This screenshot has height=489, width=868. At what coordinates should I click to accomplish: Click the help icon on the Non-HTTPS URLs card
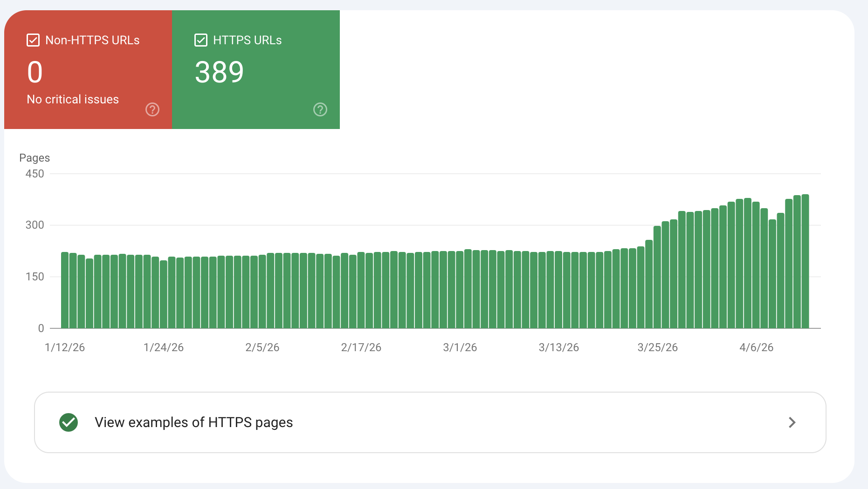point(152,109)
